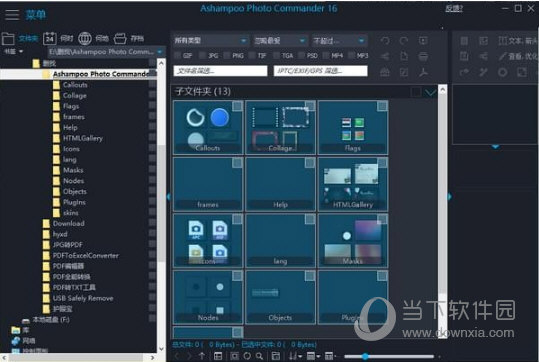Toggle the JPG filter checkbox

click(x=202, y=55)
